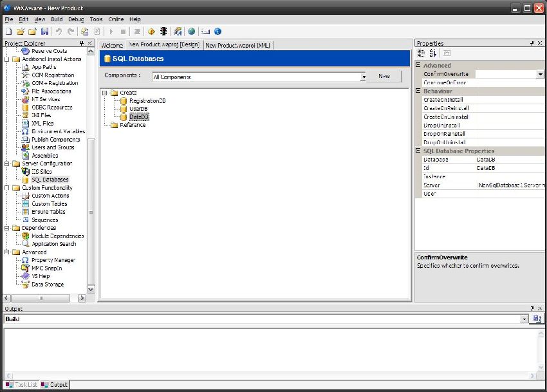Open the Build menu

(x=57, y=19)
